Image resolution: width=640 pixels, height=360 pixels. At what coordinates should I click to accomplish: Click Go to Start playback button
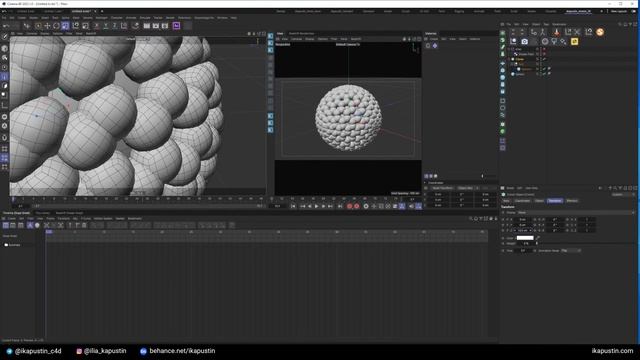[x=293, y=207]
